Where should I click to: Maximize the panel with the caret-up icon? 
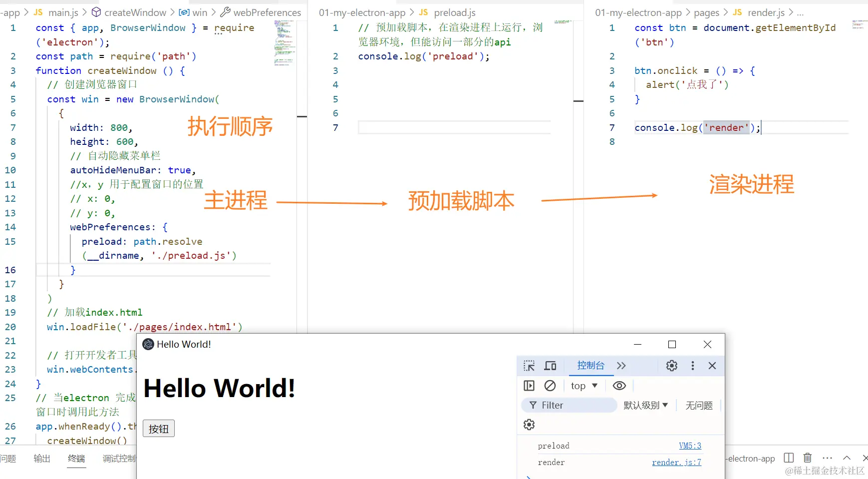click(847, 458)
